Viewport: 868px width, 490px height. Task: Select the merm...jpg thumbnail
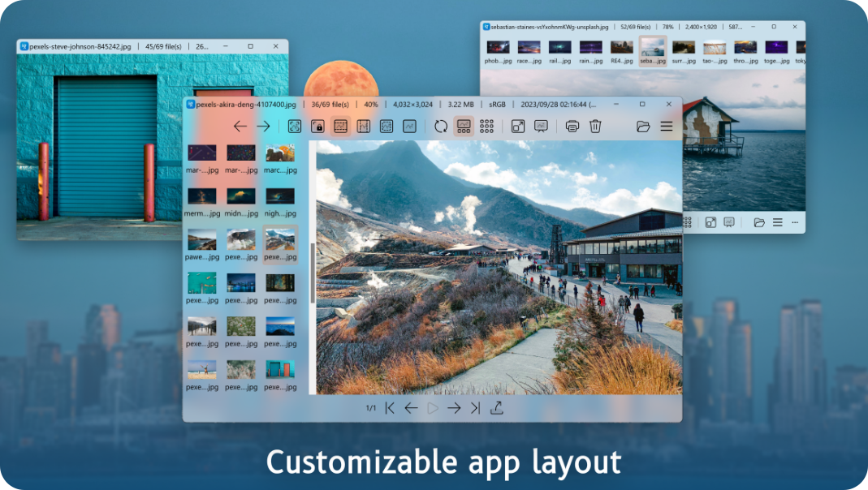tap(202, 203)
